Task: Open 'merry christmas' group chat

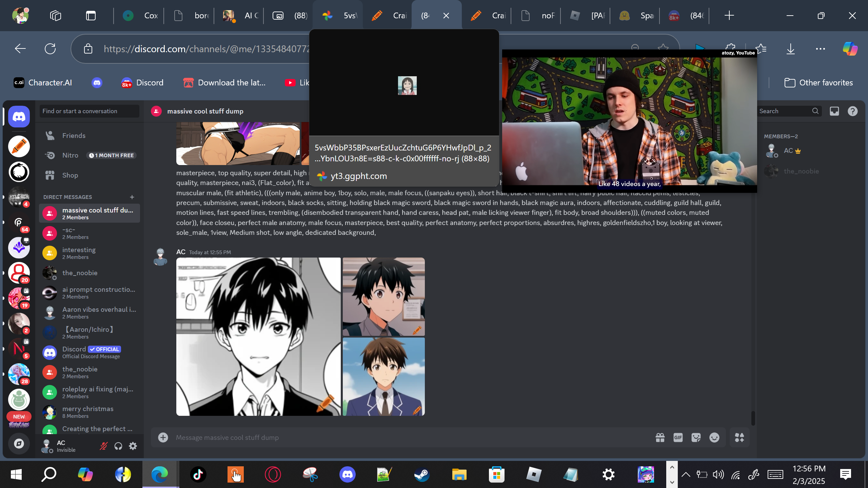Action: click(x=90, y=412)
